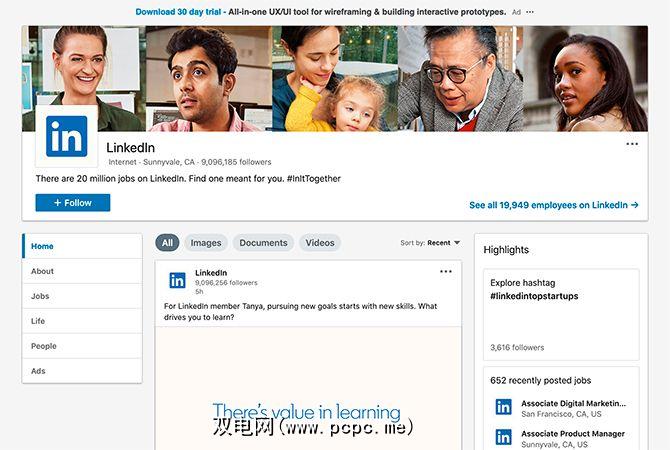Select the All filter pill

tap(167, 243)
